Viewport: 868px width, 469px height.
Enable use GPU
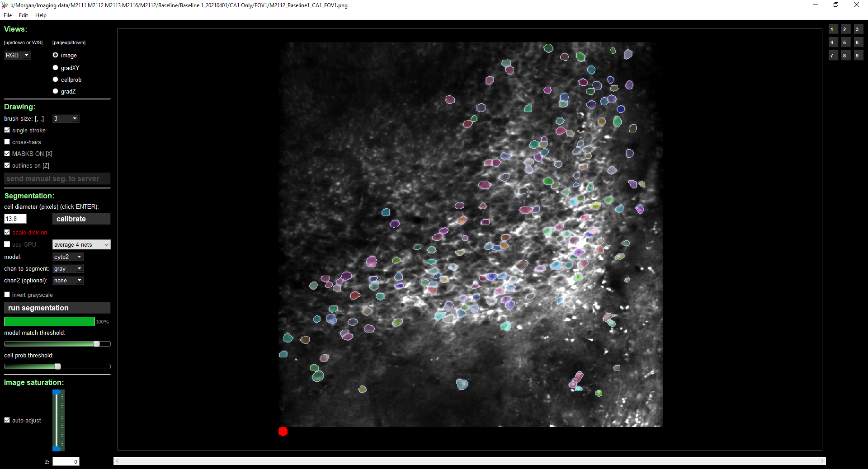pyautogui.click(x=7, y=244)
